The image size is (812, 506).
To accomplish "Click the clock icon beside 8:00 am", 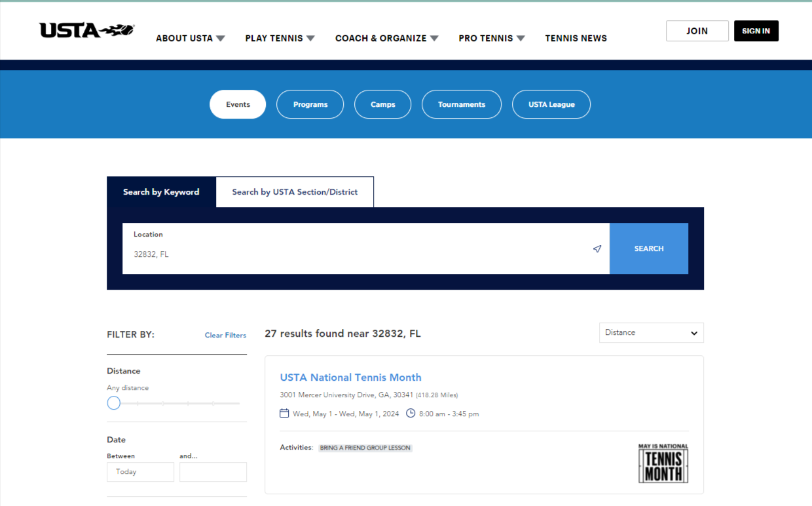I will (411, 413).
